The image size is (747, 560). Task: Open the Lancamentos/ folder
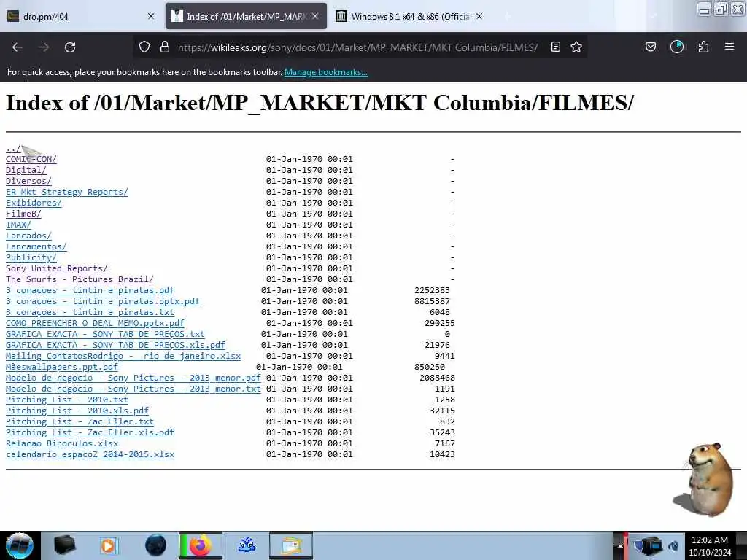36,246
